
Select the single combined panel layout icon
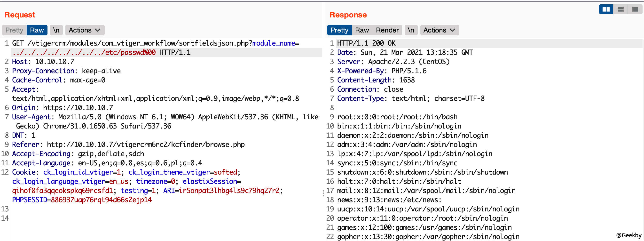[635, 9]
